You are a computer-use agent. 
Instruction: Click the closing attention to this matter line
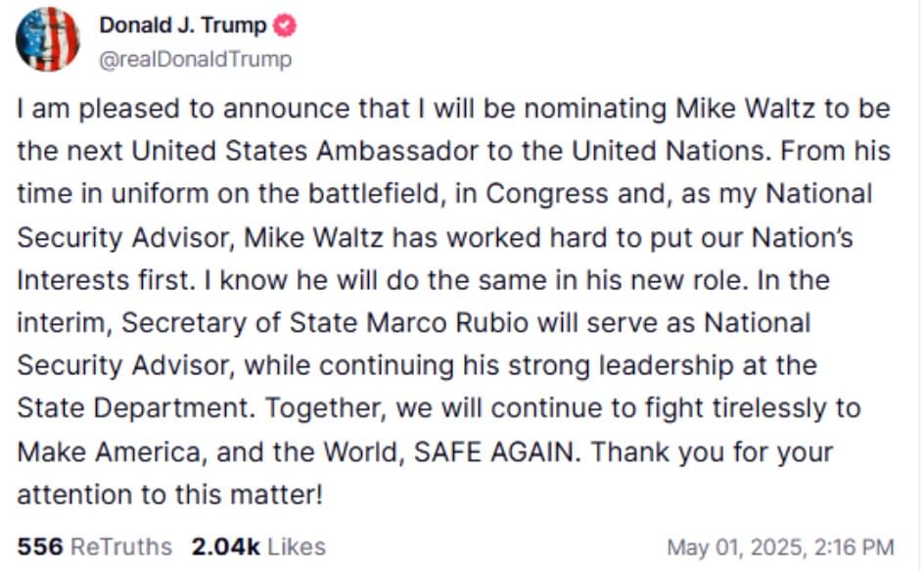coord(170,495)
